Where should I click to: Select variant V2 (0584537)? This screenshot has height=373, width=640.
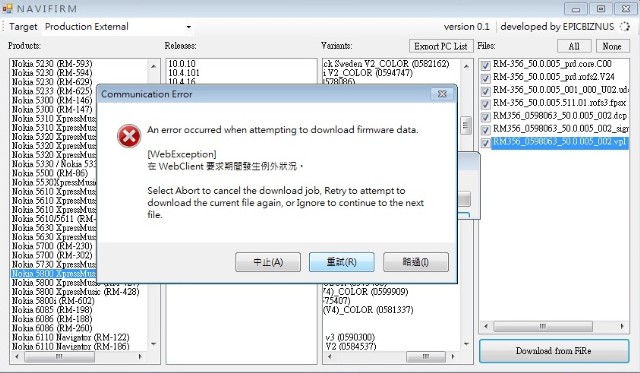coord(351,346)
